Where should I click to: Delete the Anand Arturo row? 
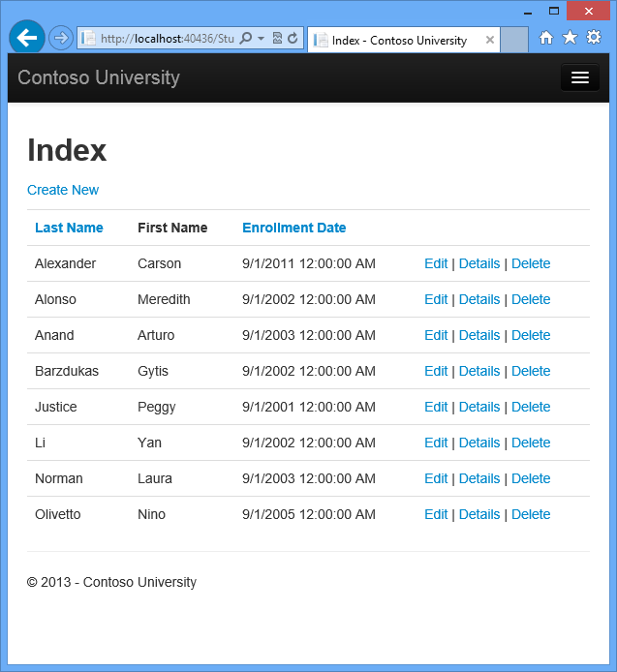[531, 335]
